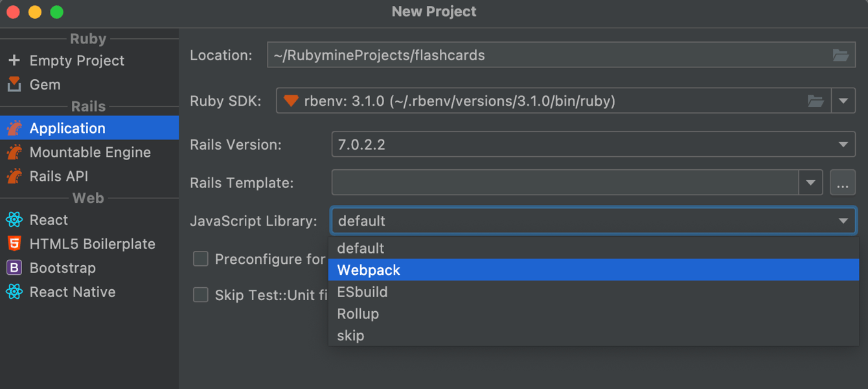This screenshot has width=868, height=389.
Task: Select the Application project type
Action: pos(67,128)
